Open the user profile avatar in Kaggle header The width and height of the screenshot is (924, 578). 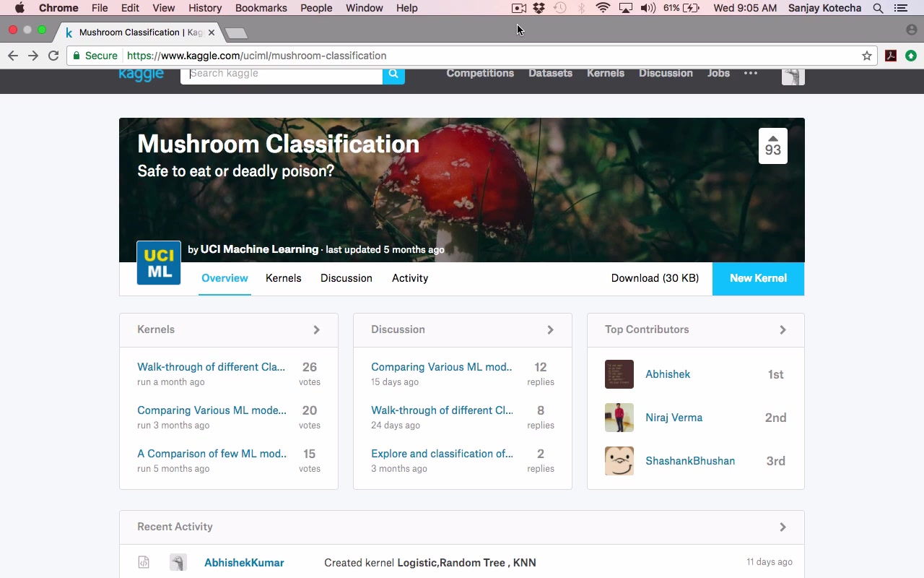point(793,77)
